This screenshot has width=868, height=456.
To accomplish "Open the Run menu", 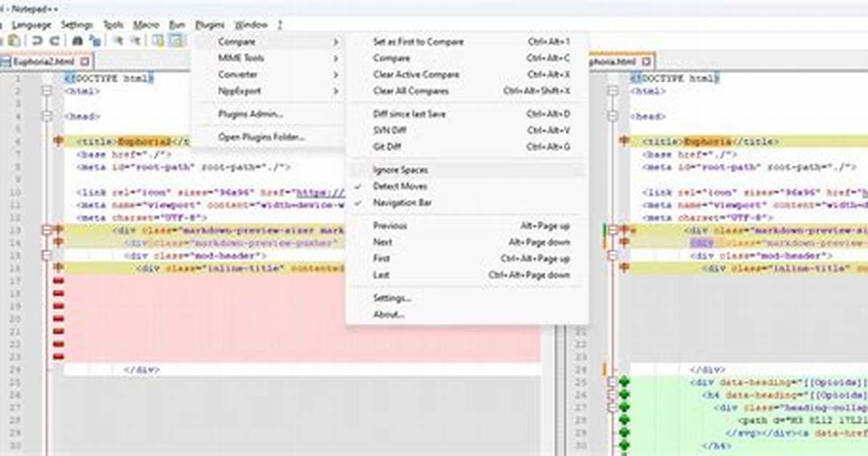I will click(x=177, y=25).
